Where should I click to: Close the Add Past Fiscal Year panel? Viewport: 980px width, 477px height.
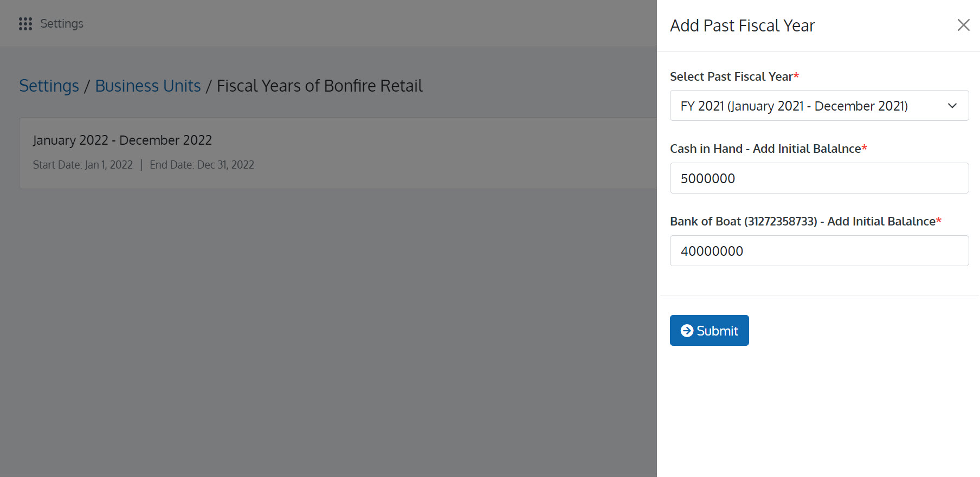963,25
